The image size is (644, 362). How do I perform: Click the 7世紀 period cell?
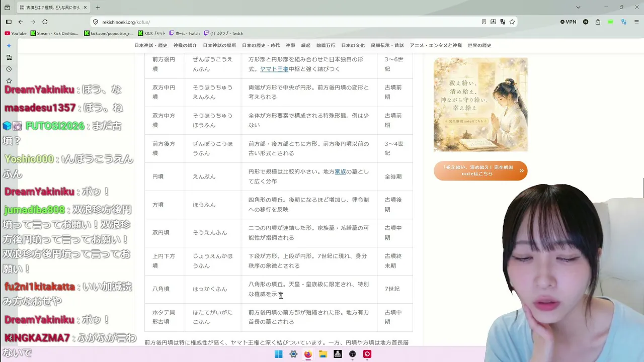click(395, 289)
